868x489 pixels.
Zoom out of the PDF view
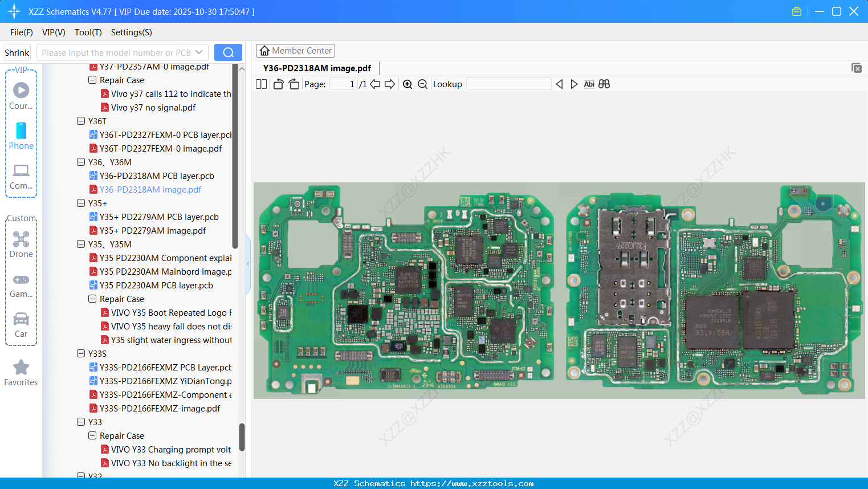click(x=422, y=84)
